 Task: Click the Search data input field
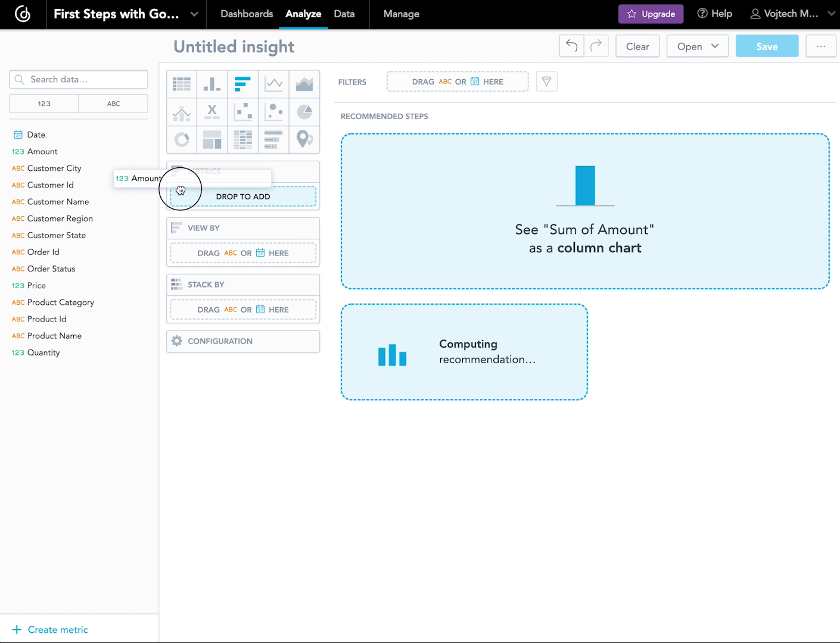point(78,79)
